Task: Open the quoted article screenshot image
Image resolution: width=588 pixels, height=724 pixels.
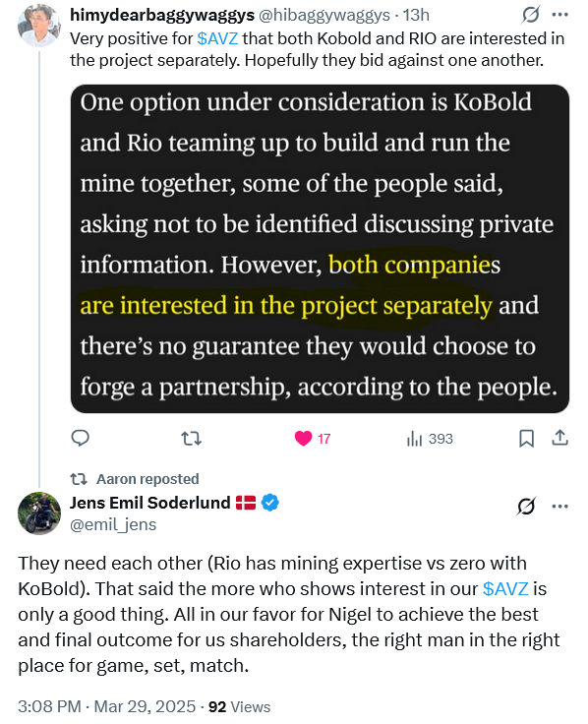Action: (x=320, y=249)
